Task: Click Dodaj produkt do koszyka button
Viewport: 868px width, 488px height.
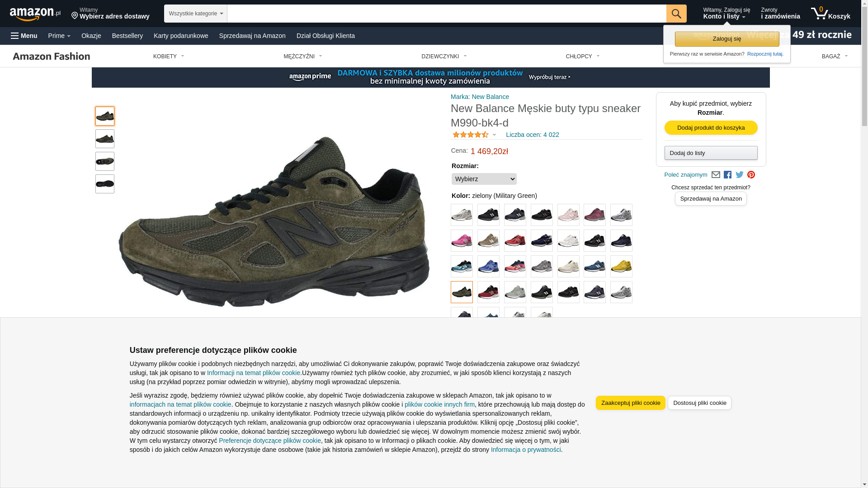Action: click(x=711, y=128)
